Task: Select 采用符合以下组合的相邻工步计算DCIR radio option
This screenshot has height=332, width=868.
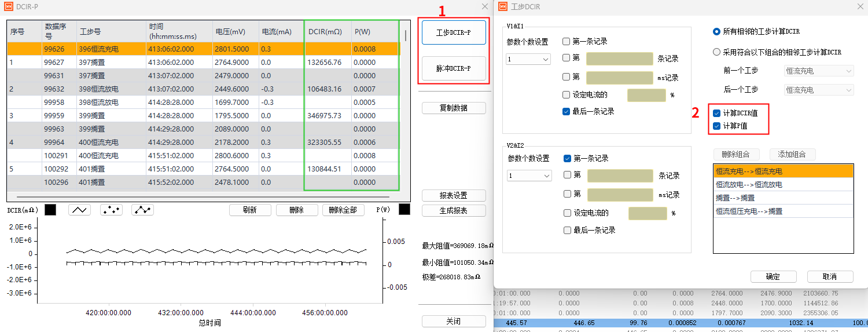Action: [717, 52]
